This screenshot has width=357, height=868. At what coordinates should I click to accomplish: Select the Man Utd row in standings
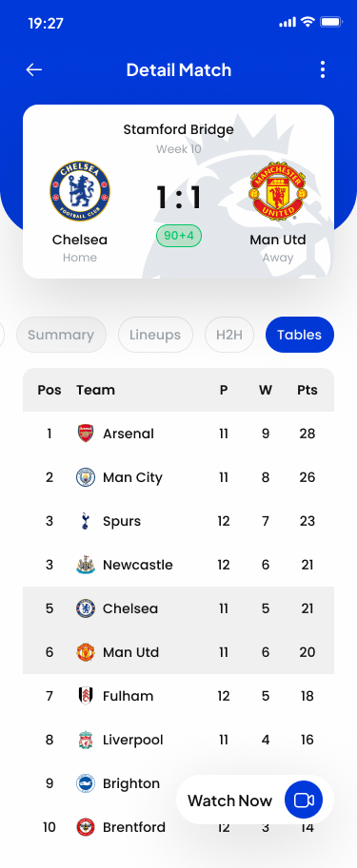179,652
